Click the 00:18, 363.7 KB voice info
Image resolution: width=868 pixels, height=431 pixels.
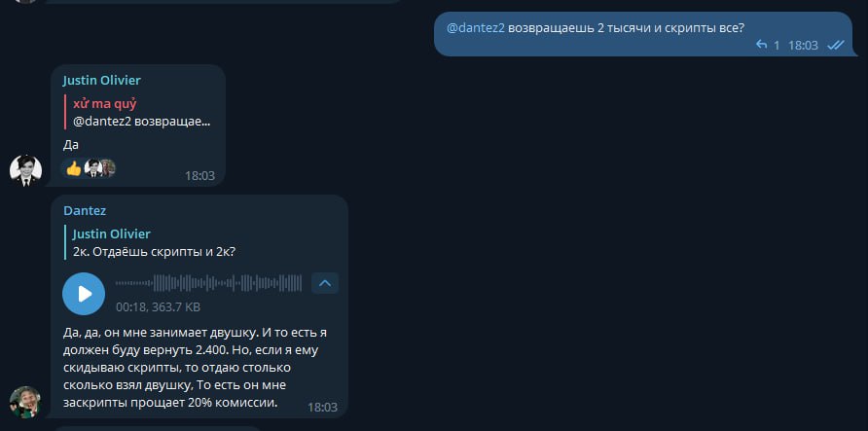[x=159, y=306]
